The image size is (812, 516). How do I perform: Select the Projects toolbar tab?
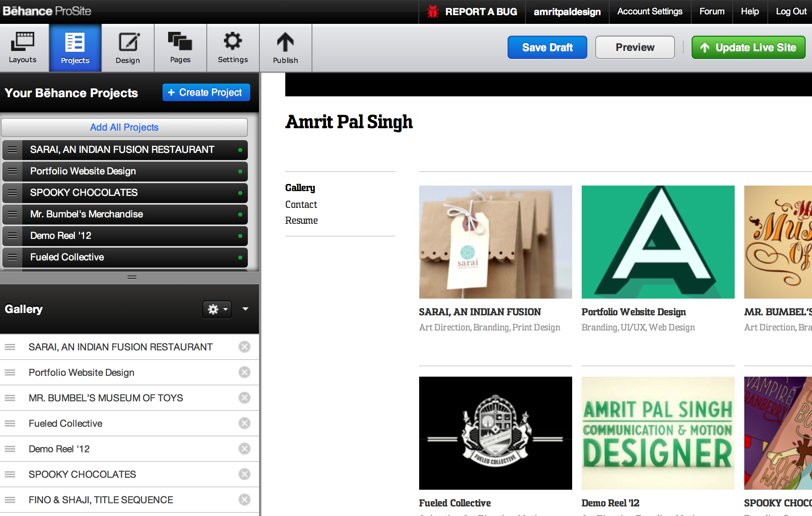(75, 48)
